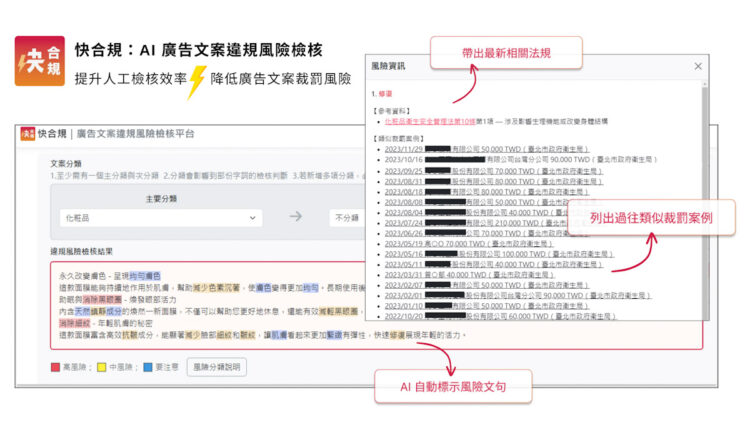Open the 不分類 sub-category dropdown
Viewport: 750px width, 422px height.
[345, 217]
